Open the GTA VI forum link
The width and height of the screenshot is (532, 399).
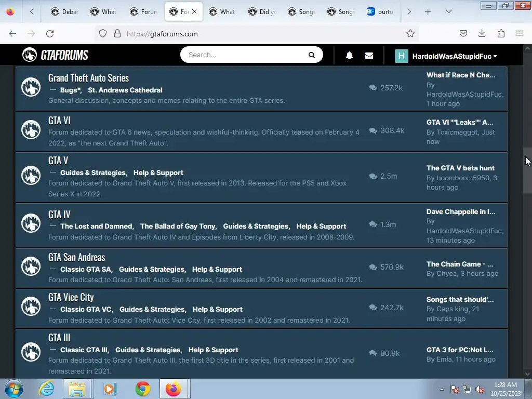pyautogui.click(x=59, y=121)
